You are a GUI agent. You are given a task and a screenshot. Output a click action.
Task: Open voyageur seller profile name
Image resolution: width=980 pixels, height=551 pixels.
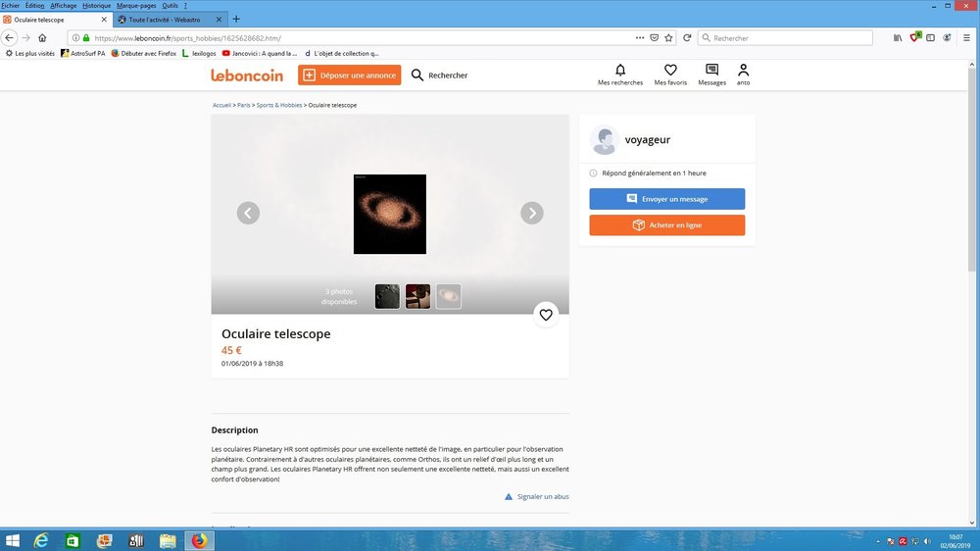(x=648, y=139)
